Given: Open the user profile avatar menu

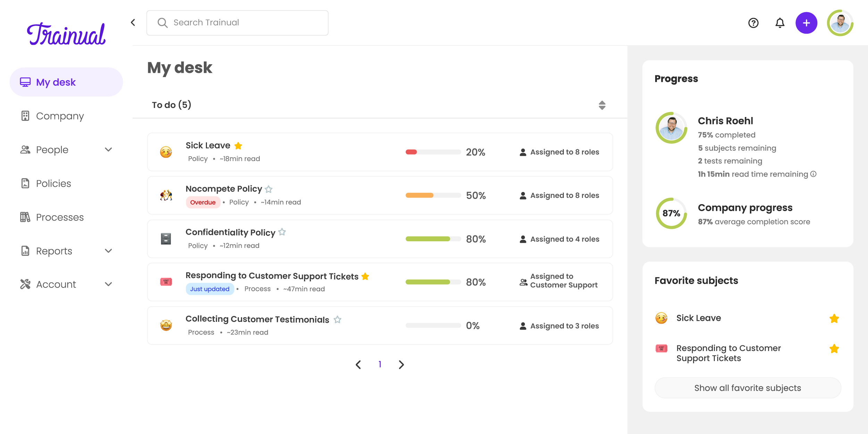Looking at the screenshot, I should pos(840,23).
